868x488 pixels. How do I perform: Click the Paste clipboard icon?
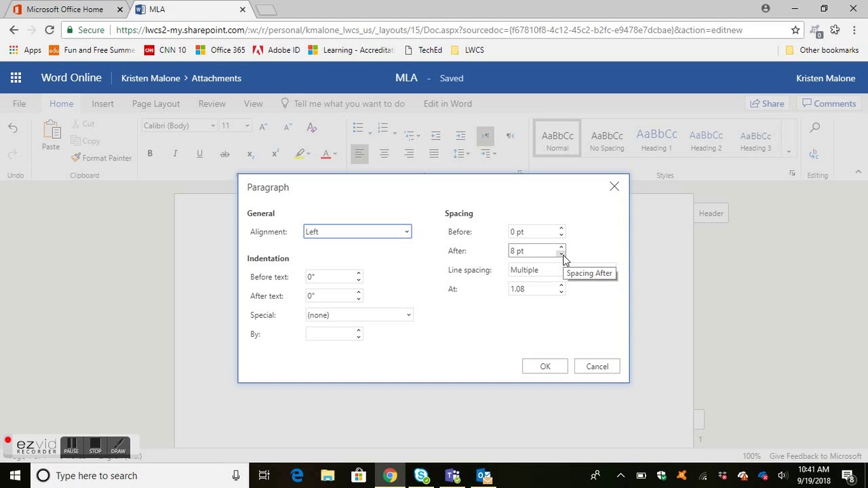click(x=51, y=135)
